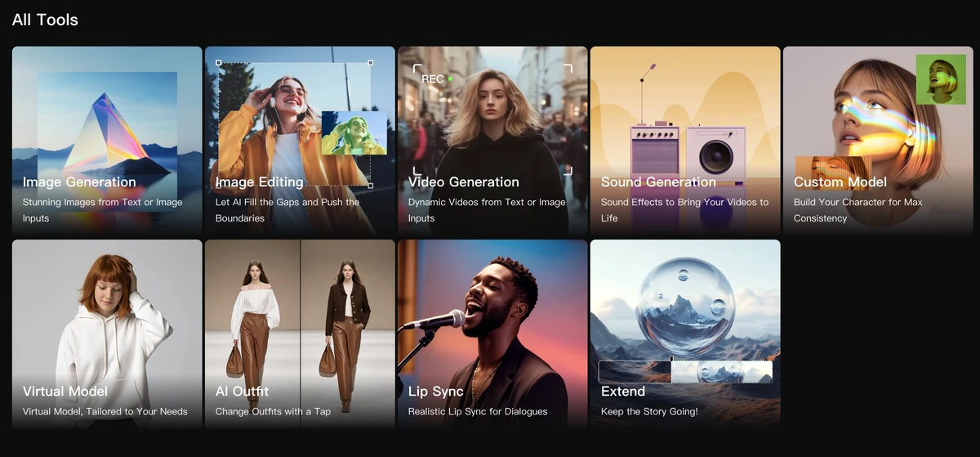The height and width of the screenshot is (457, 980).
Task: Click the green-tinted inset on Image Editing card
Action: [354, 133]
